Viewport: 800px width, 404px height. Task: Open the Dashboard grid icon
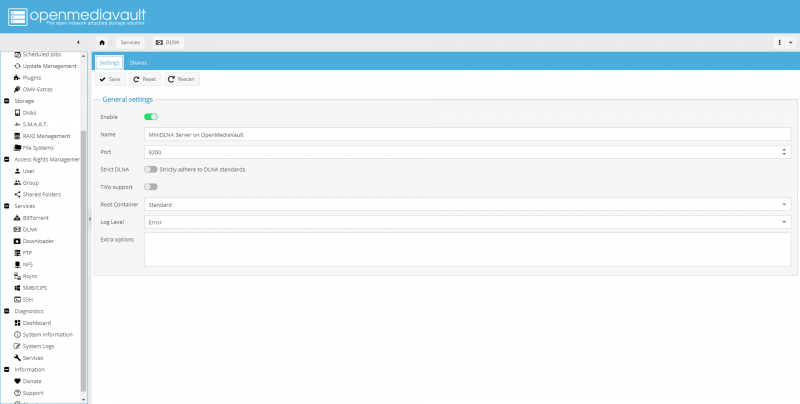click(17, 323)
